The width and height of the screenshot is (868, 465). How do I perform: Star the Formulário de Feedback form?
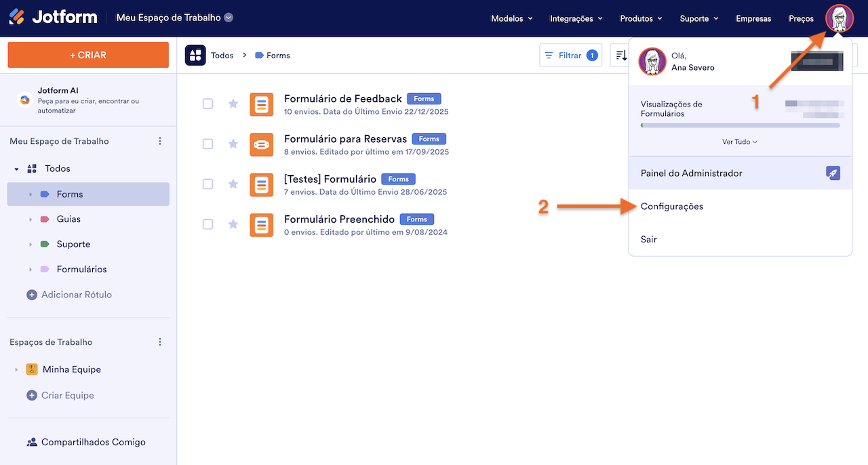pos(233,104)
